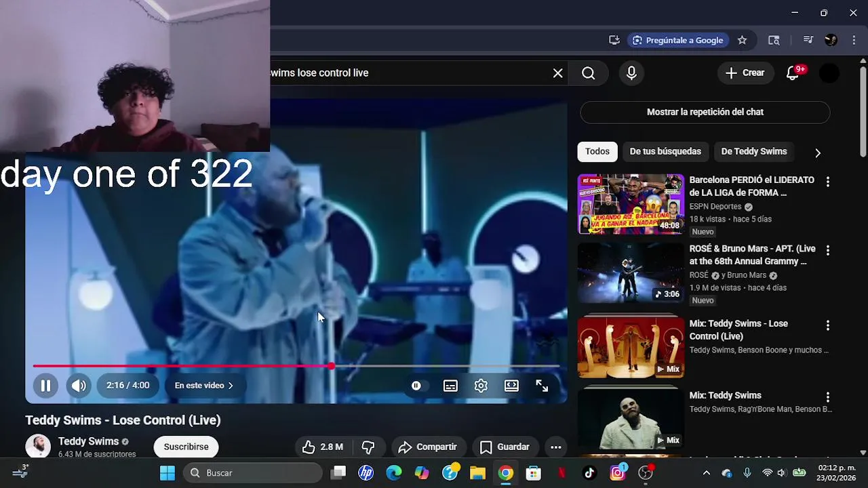Image resolution: width=868 pixels, height=488 pixels.
Task: Open HP app in taskbar
Action: 366,473
